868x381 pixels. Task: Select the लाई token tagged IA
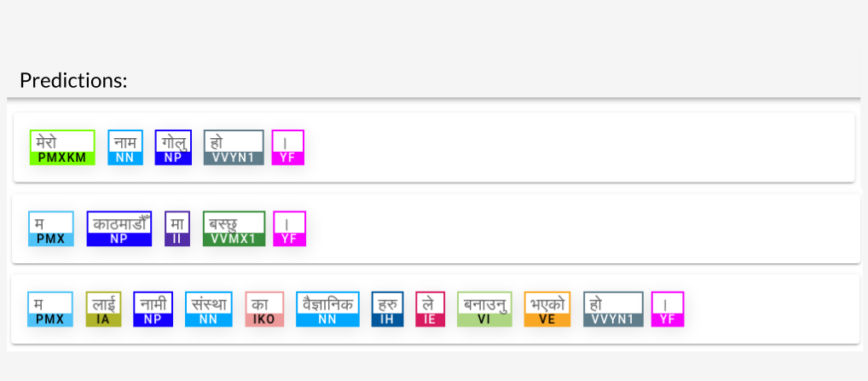103,309
